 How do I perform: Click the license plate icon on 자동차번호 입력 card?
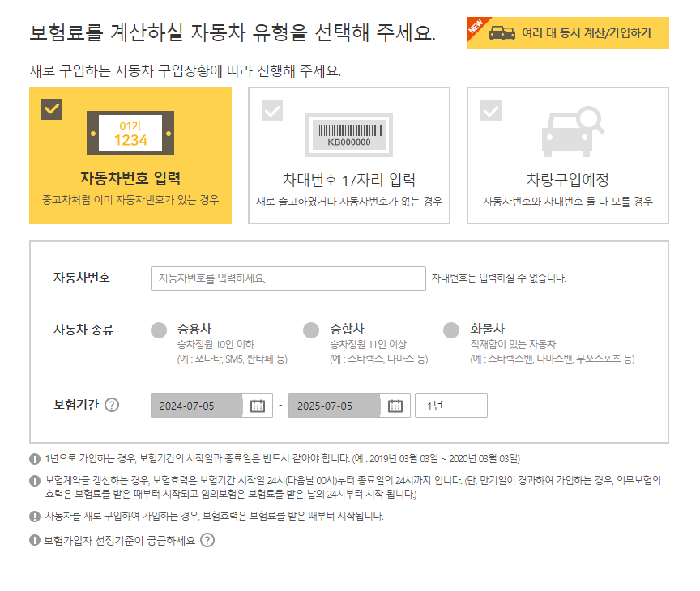click(x=130, y=134)
